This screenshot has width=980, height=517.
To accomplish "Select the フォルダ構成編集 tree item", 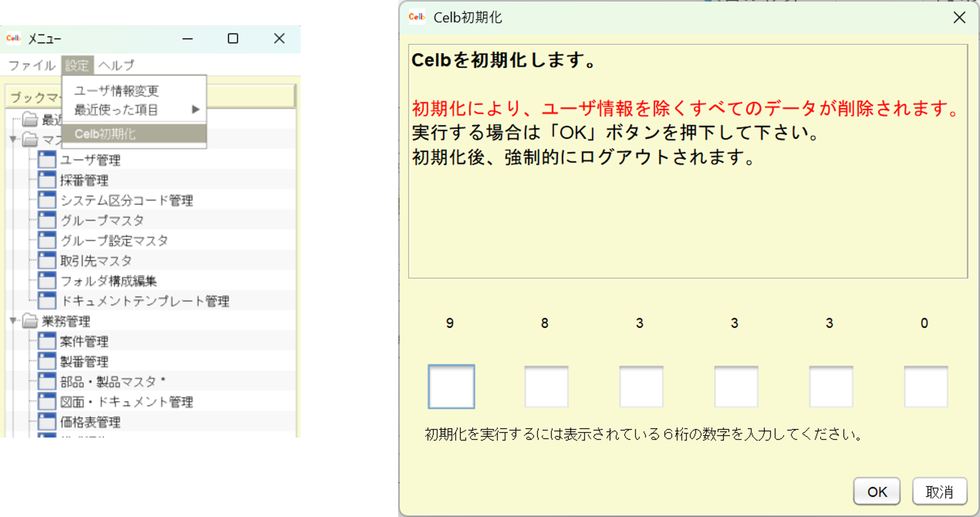I will (109, 281).
